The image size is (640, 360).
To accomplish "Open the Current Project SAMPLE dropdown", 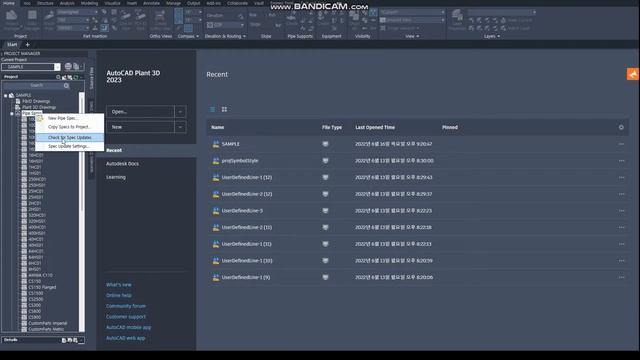I will (57, 67).
